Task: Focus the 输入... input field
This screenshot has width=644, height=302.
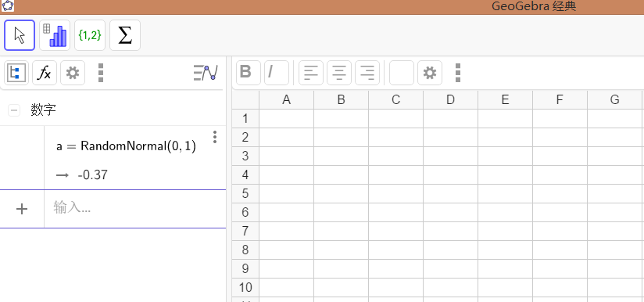Action: pos(135,209)
